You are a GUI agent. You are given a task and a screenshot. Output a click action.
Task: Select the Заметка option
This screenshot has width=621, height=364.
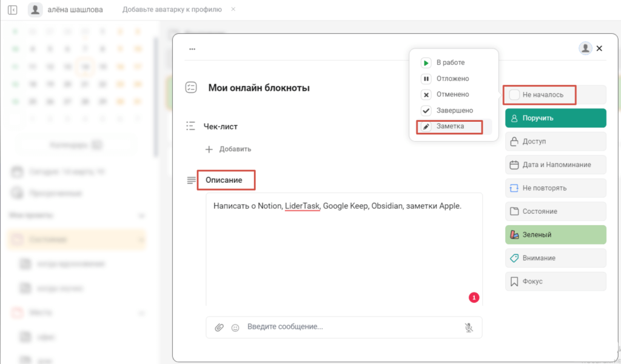449,127
